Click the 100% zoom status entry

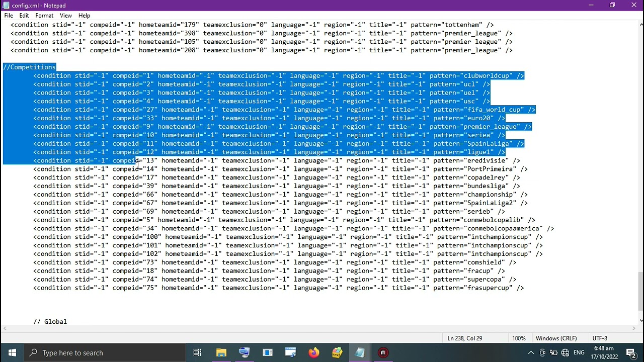(519, 338)
